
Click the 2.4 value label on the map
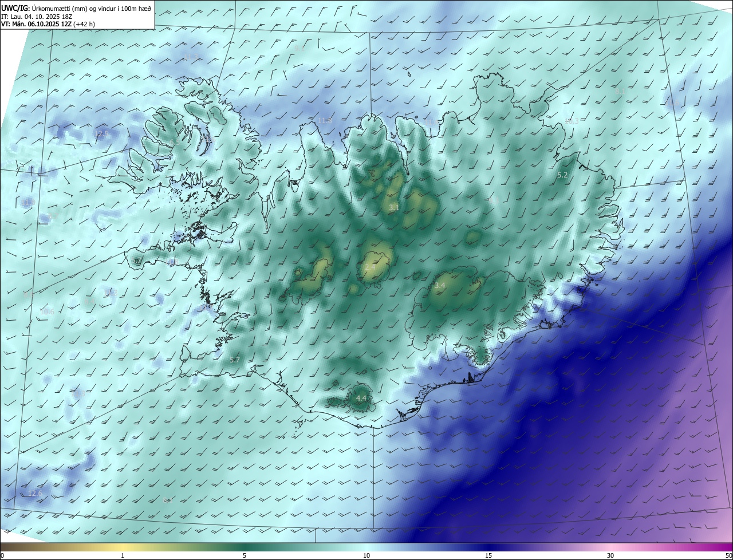click(370, 267)
